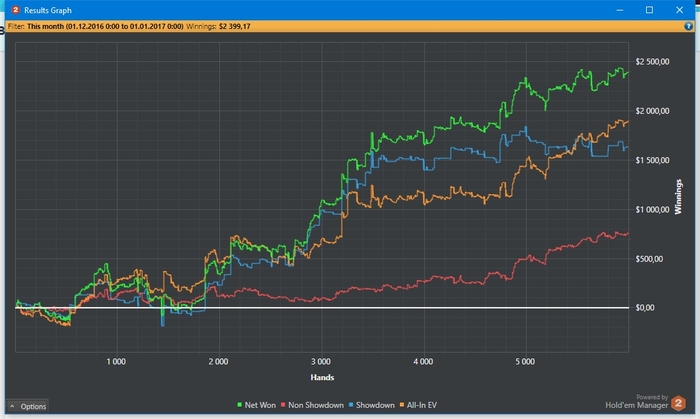Toggle the Net Won legend entry

[256, 405]
